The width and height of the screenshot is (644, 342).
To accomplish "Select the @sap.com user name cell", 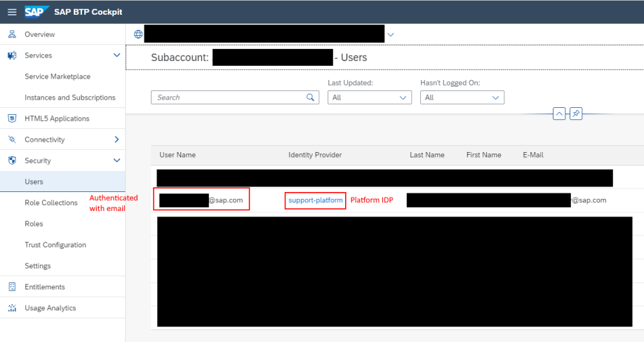I will pos(201,200).
